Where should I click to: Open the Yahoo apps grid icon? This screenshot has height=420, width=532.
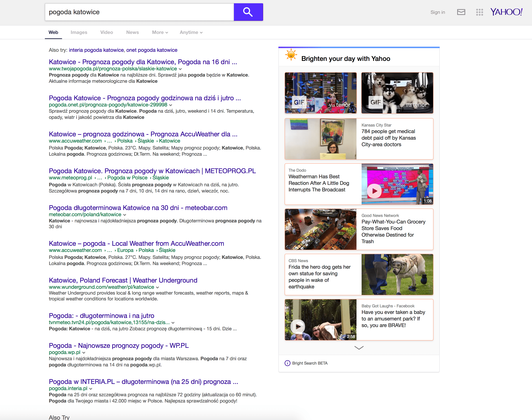click(x=479, y=12)
